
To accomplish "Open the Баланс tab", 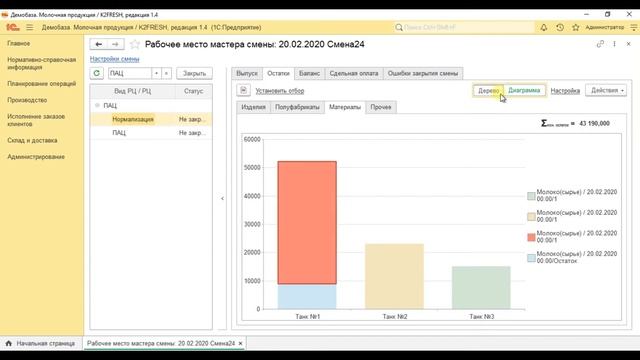I will click(309, 73).
